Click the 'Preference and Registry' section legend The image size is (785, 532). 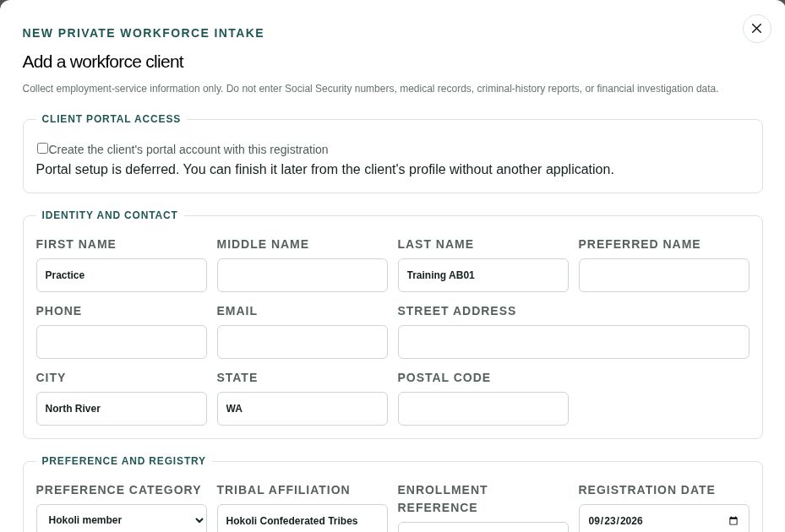123,461
